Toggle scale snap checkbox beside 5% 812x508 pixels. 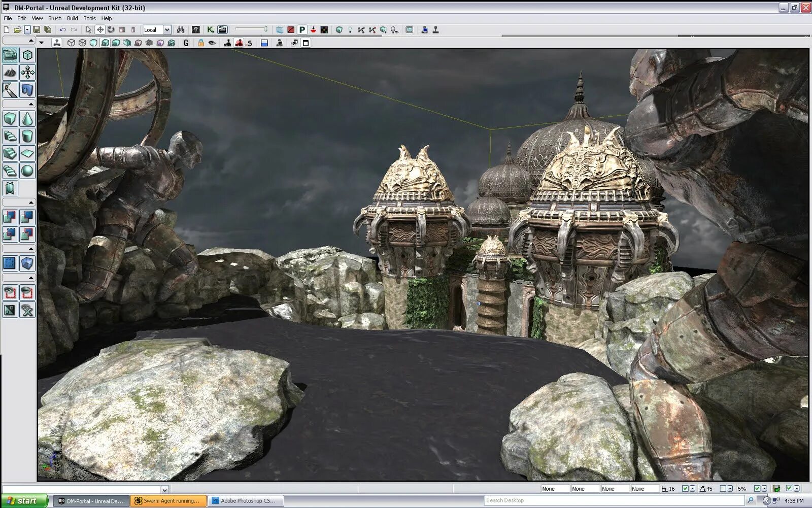757,489
